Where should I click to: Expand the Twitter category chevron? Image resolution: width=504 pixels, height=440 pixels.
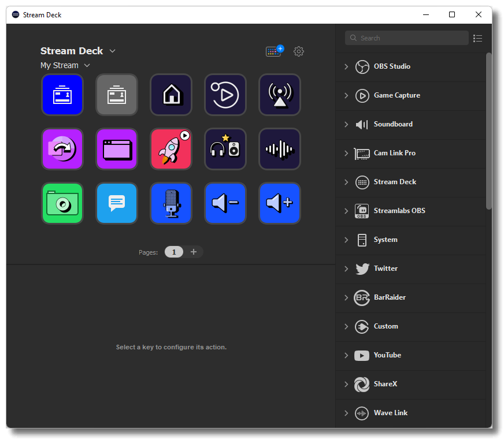point(346,269)
